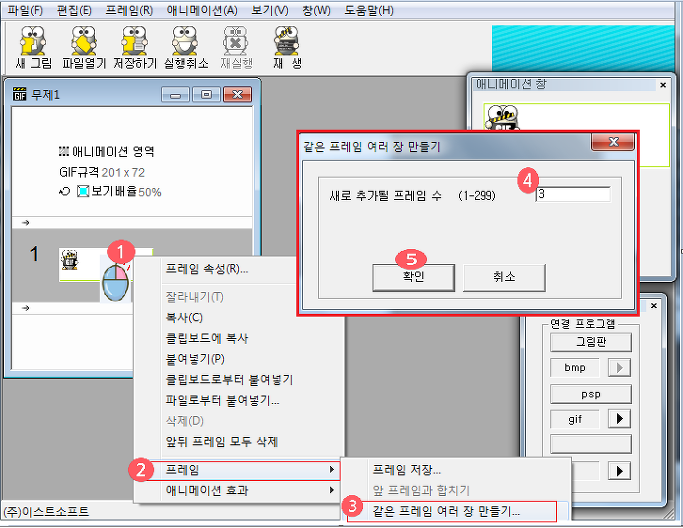Open the 편집(E) menu

coord(74,10)
